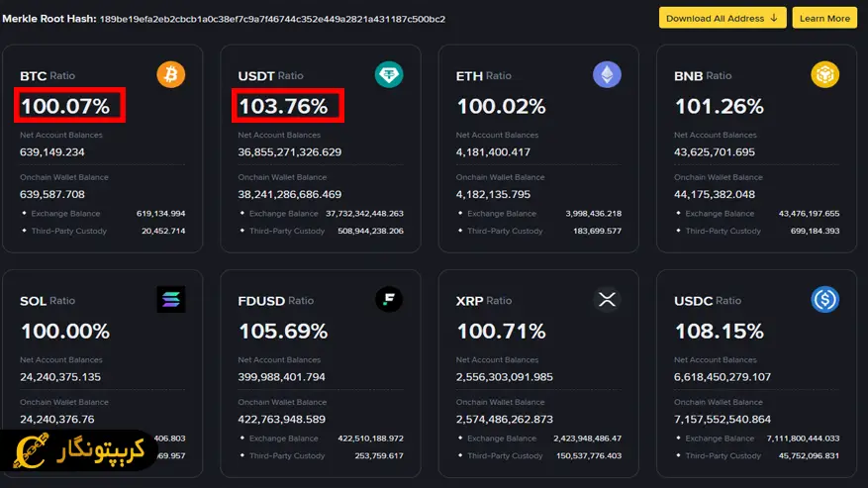Viewport: 868px width, 488px height.
Task: Select ETH onchain wallet balance 4,182,135.795
Action: pos(493,194)
